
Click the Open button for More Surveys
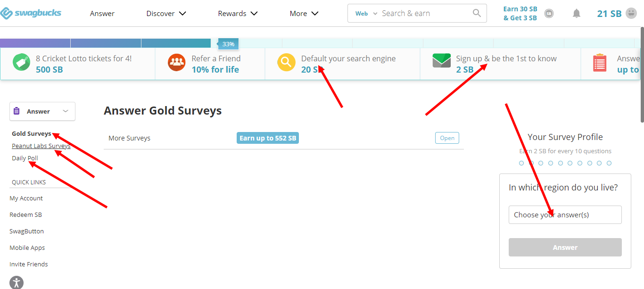(447, 138)
